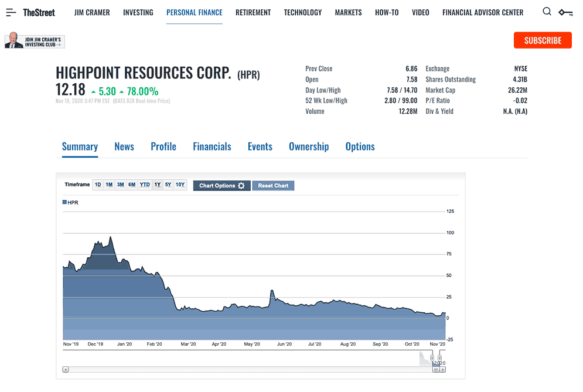583x392 pixels.
Task: Click the Highpoint Resources Corp. heading
Action: click(x=144, y=73)
